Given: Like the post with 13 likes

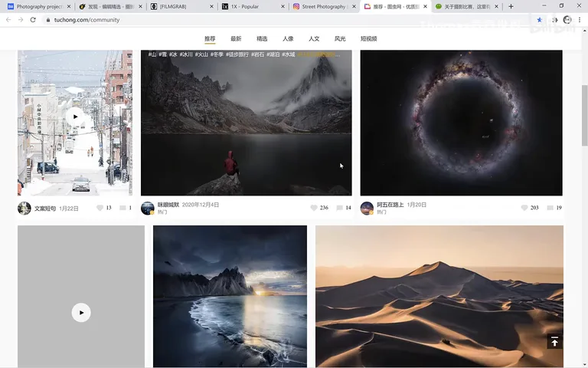Looking at the screenshot, I should point(100,208).
